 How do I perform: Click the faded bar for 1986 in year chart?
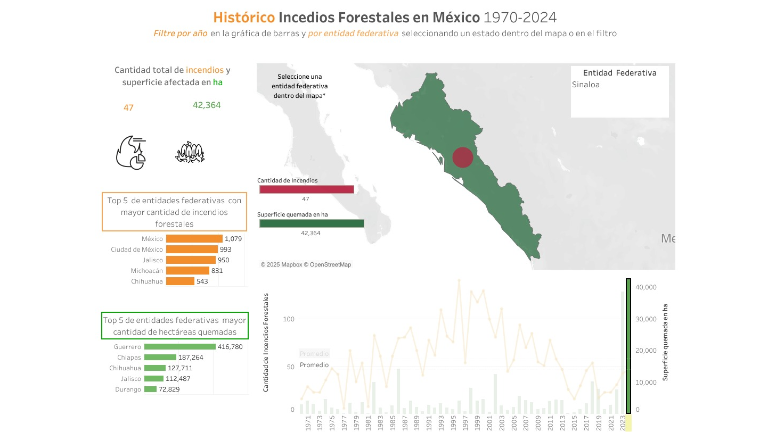tap(398, 391)
